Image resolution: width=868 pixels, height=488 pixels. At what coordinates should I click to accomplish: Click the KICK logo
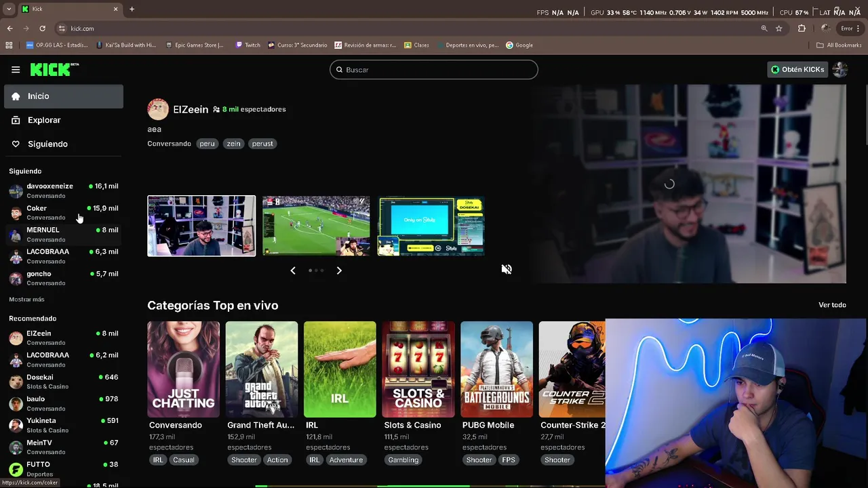pos(54,69)
